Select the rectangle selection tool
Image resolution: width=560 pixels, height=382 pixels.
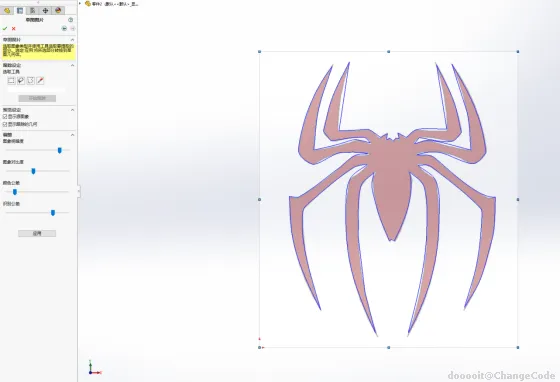(11, 81)
